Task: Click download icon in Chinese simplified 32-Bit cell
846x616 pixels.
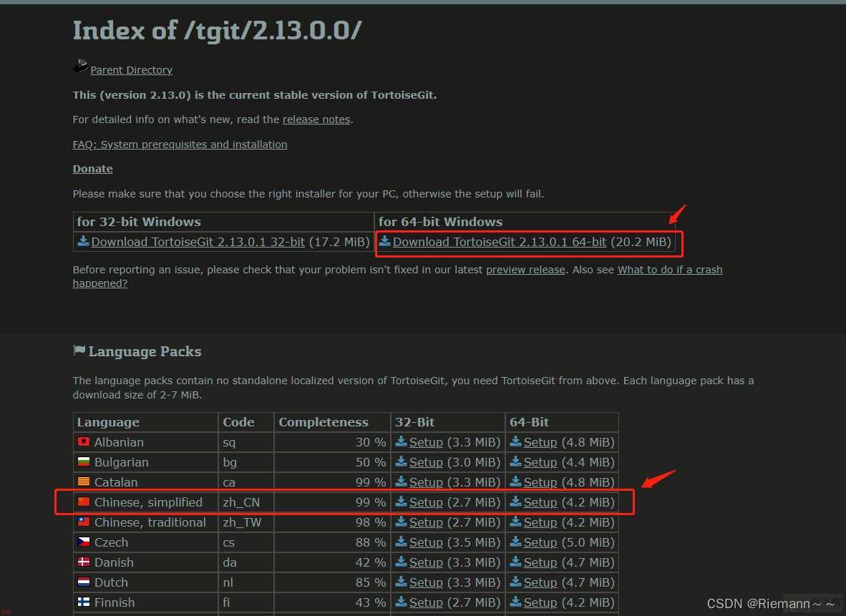Action: click(401, 501)
